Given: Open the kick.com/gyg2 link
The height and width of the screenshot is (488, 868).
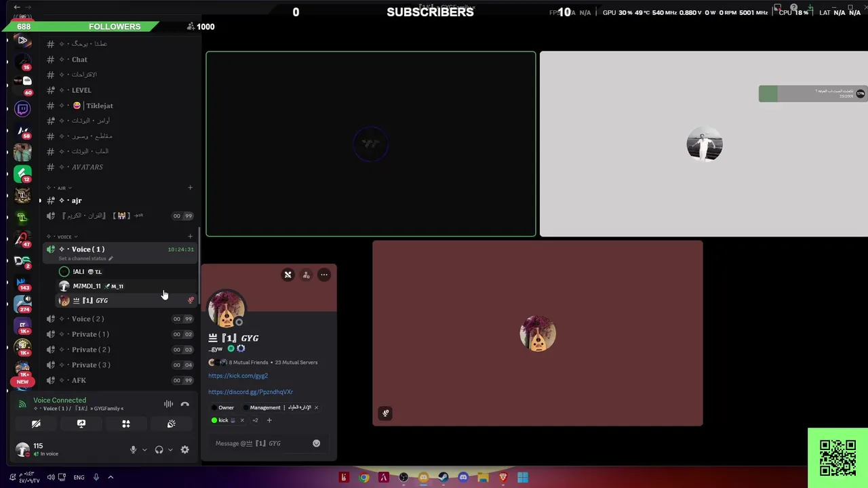Looking at the screenshot, I should click(238, 375).
